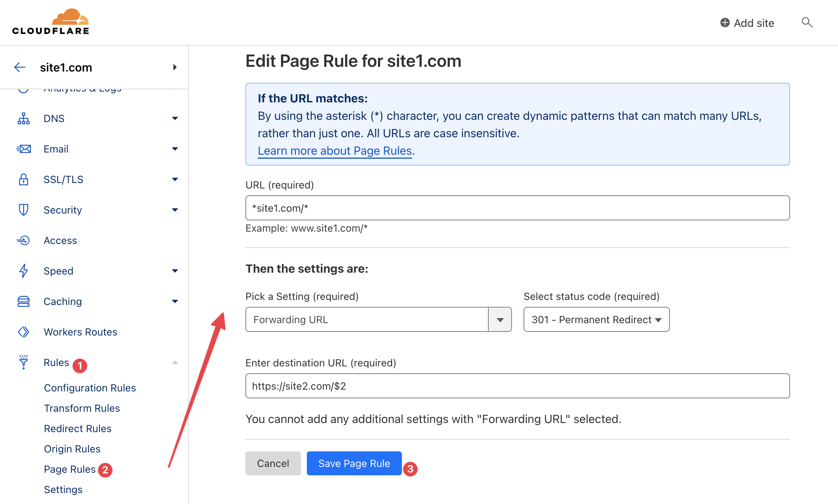Open the Speed menu item
The image size is (838, 504).
click(58, 271)
